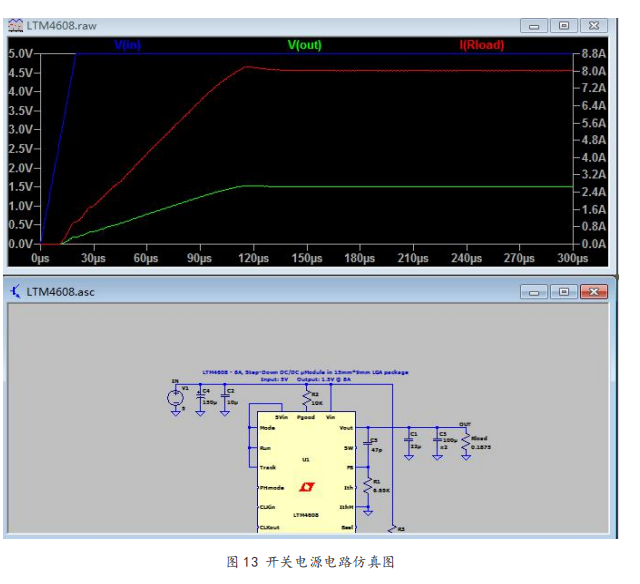
Task: Click the ground symbol below Rload
Action: click(466, 457)
